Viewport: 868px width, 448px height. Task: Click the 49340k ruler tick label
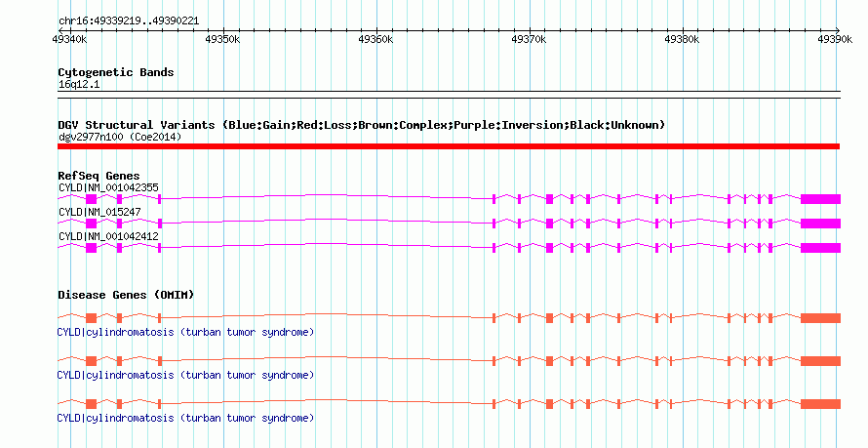click(69, 39)
